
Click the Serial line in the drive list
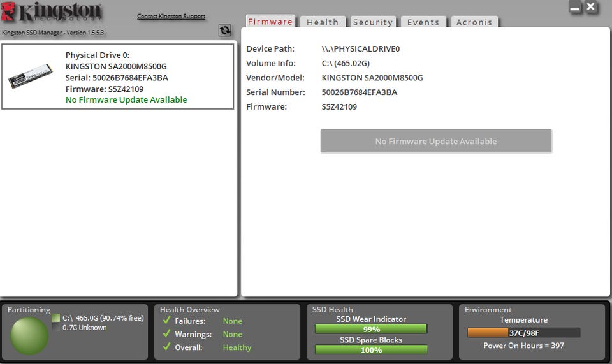point(117,78)
